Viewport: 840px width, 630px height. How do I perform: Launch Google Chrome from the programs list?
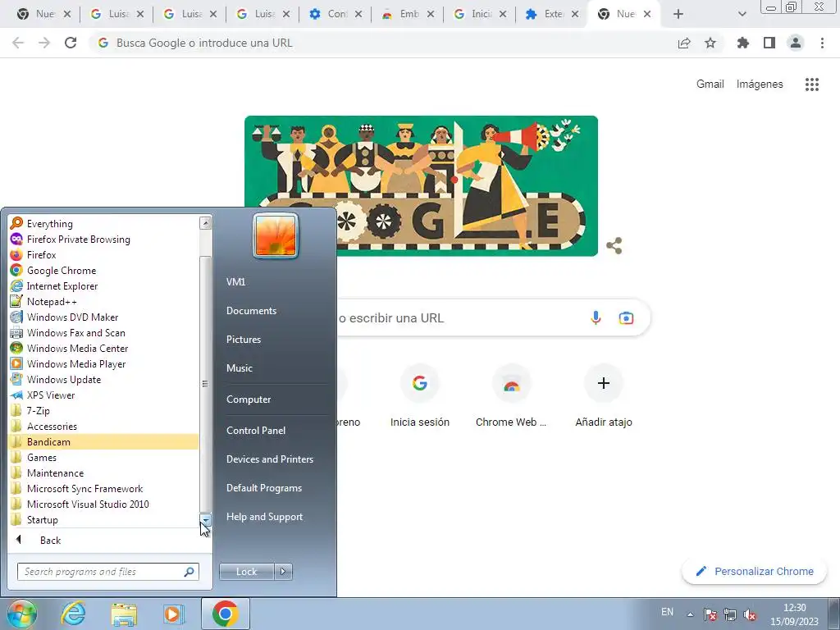(x=103, y=270)
